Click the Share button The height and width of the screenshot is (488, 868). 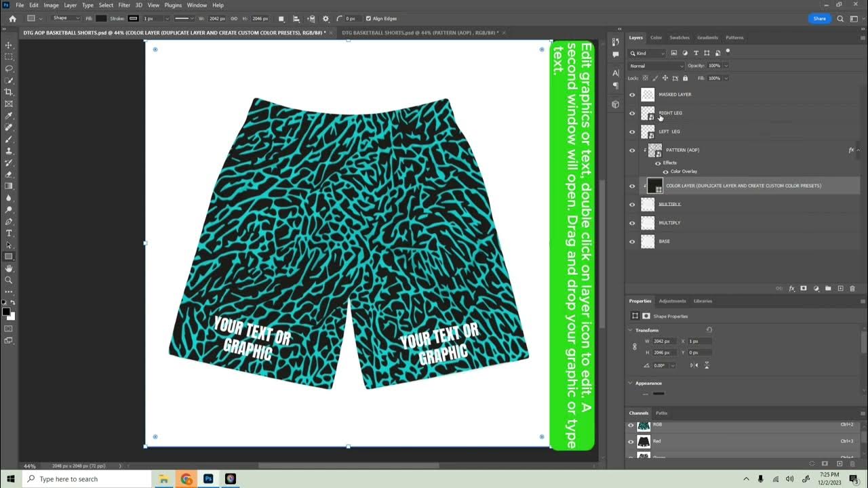(819, 18)
